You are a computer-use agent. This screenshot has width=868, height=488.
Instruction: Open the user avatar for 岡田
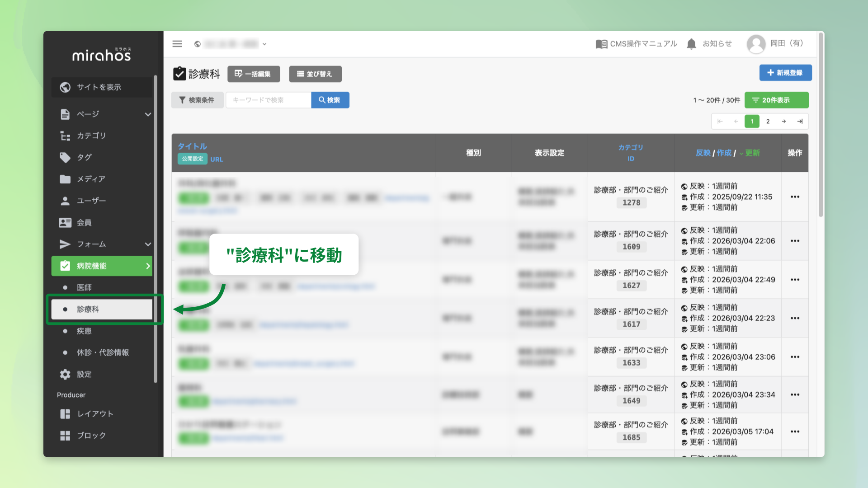756,44
